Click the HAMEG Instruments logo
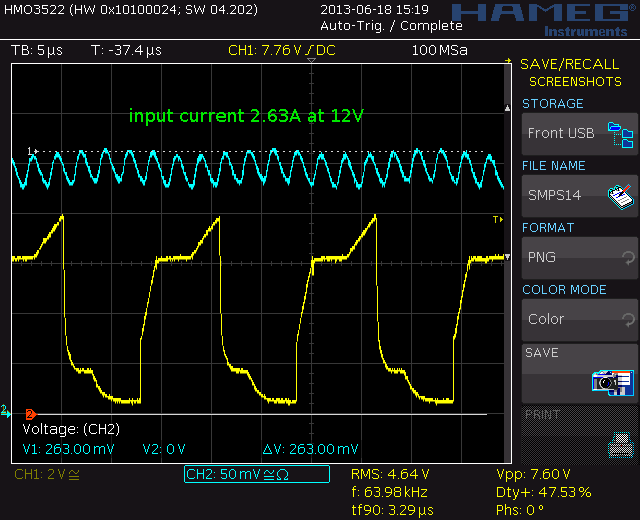This screenshot has width=640, height=520. [544, 20]
